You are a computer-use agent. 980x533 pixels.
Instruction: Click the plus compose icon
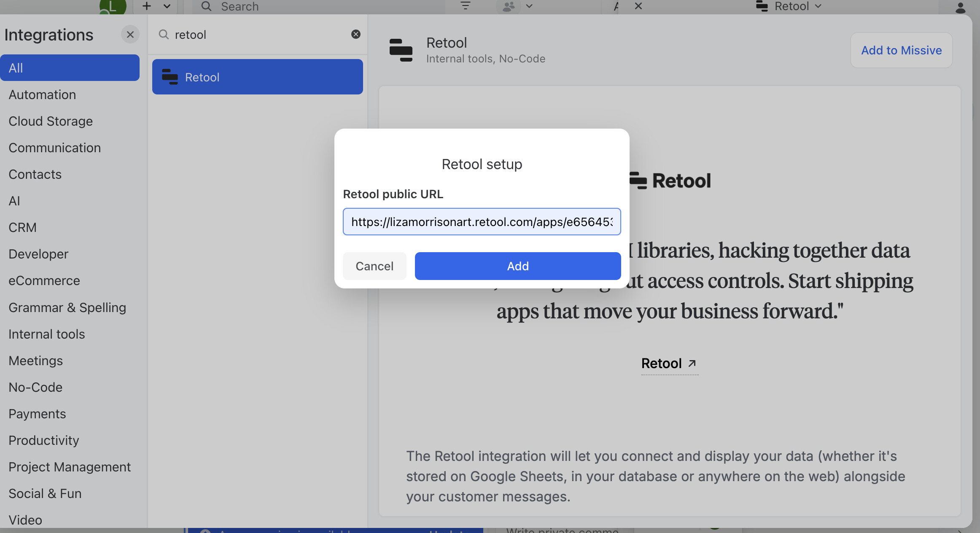[147, 6]
